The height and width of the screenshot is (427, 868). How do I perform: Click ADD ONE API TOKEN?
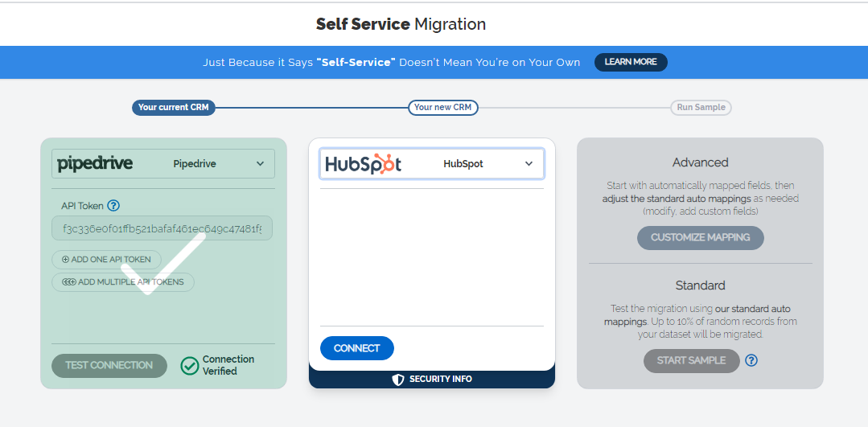[106, 260]
